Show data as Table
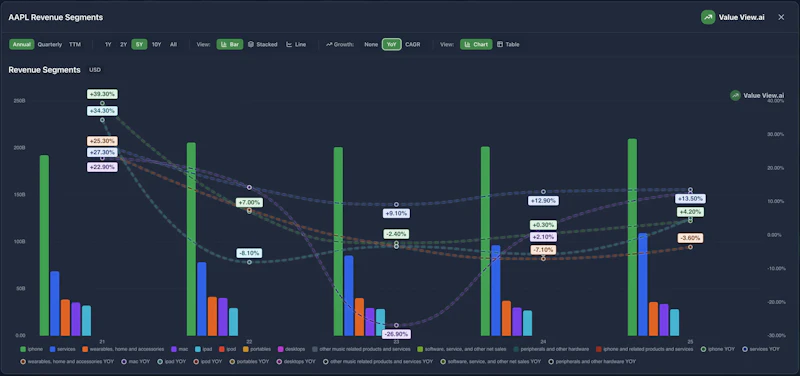 tap(508, 44)
